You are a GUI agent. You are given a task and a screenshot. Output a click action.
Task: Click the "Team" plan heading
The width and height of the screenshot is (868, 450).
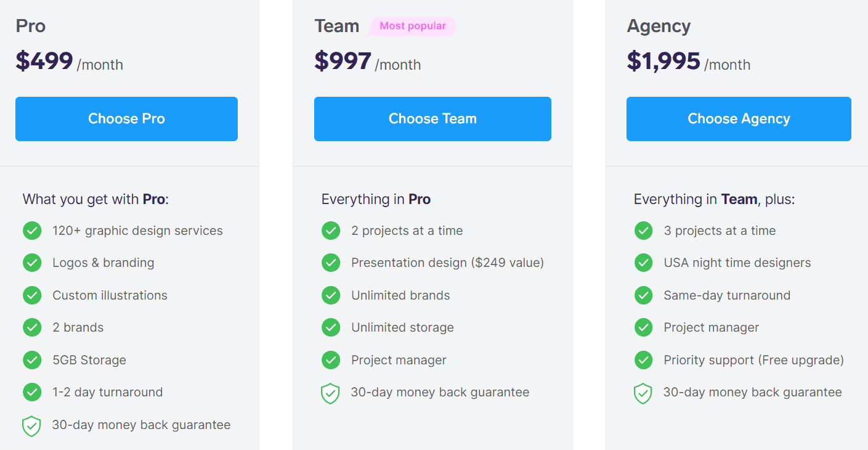[336, 26]
